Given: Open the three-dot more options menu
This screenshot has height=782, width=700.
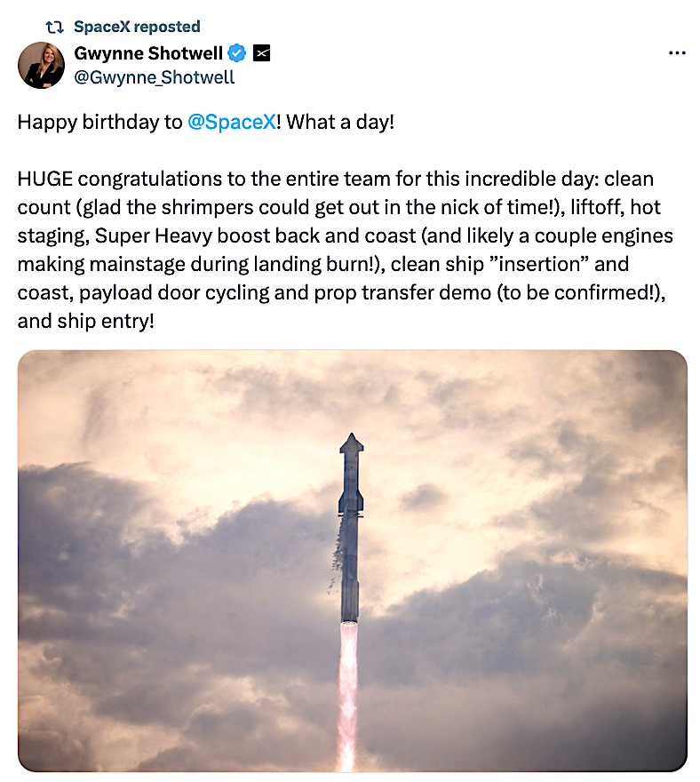Looking at the screenshot, I should pyautogui.click(x=676, y=53).
